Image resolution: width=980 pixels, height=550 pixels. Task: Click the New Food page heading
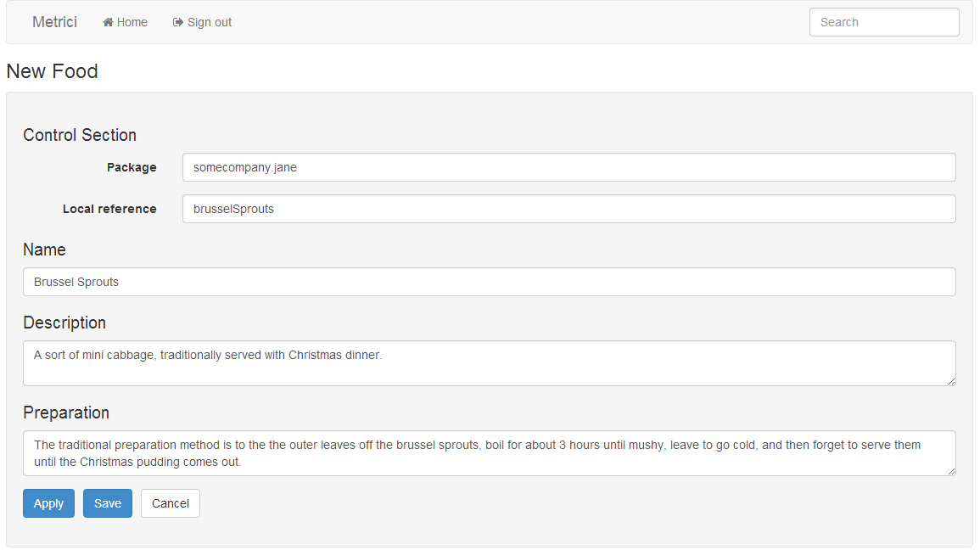click(x=52, y=71)
